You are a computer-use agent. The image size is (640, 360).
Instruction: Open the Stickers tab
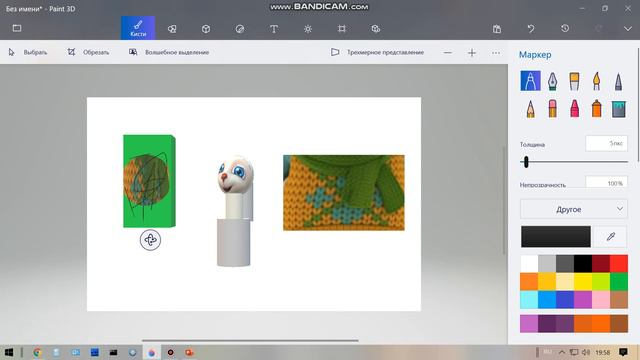[x=240, y=29]
